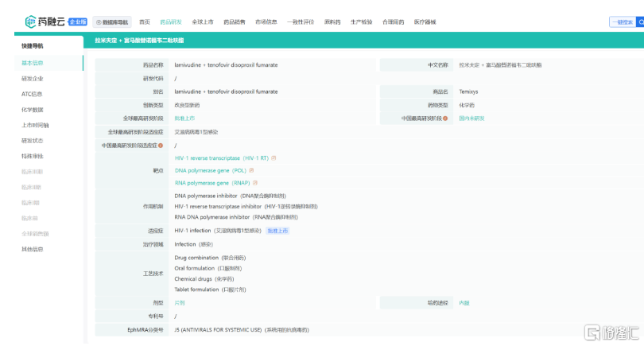
Task: Click DNA polymerase inhibitor mechanism text
Action: coord(230,196)
